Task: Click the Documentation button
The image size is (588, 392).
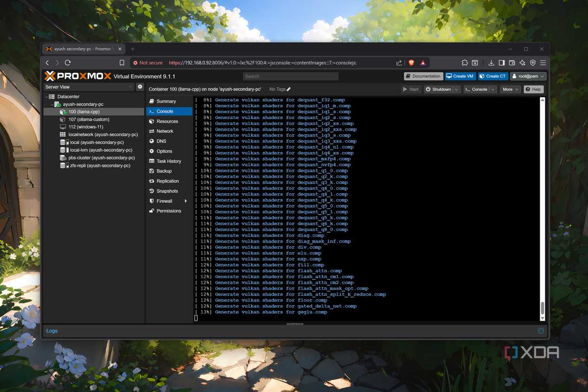Action: click(423, 76)
